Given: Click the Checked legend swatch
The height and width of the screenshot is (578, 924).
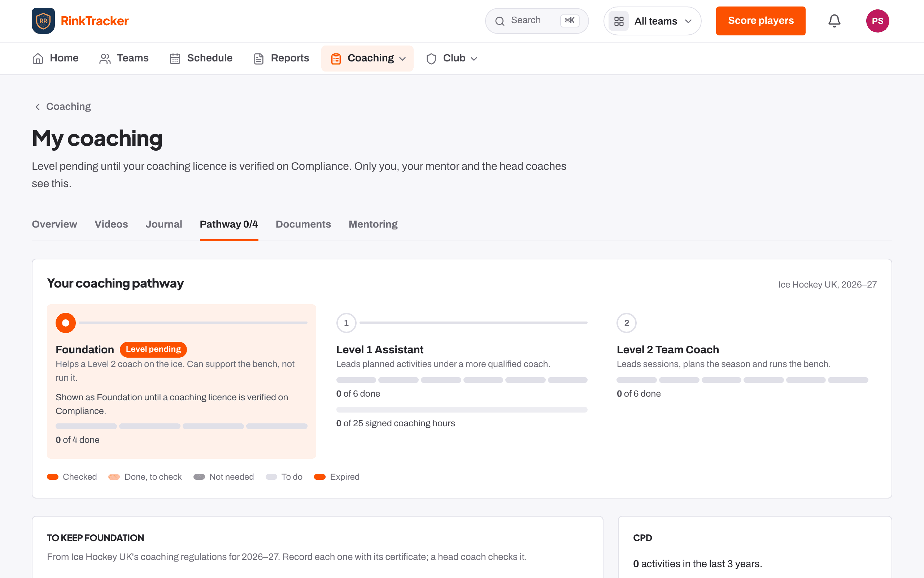Looking at the screenshot, I should 53,477.
